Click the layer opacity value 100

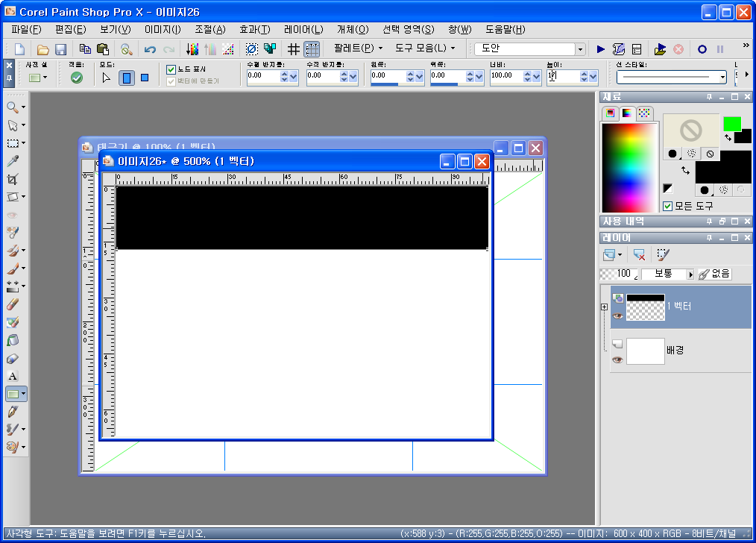(623, 274)
